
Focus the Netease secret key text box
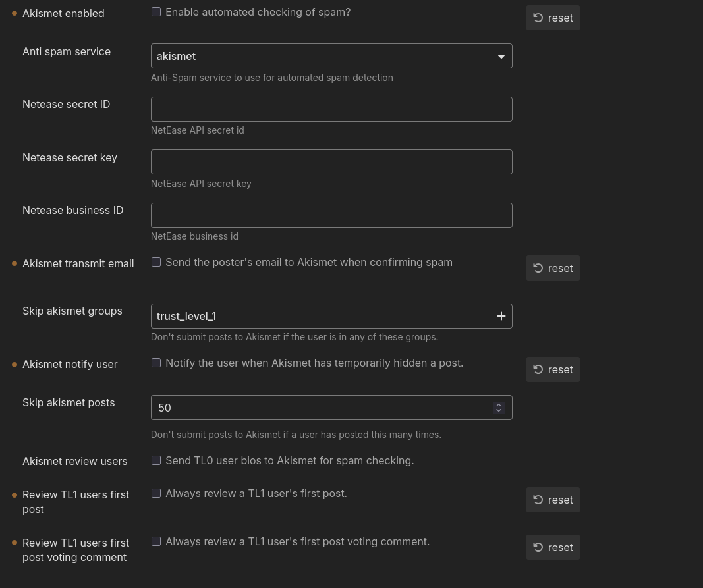[x=331, y=162]
